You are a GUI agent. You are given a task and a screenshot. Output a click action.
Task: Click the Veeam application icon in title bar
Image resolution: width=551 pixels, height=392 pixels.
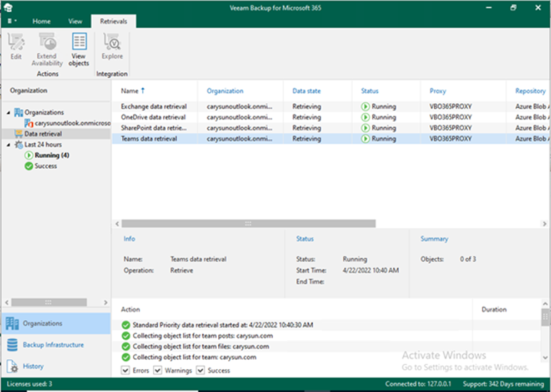[8, 7]
